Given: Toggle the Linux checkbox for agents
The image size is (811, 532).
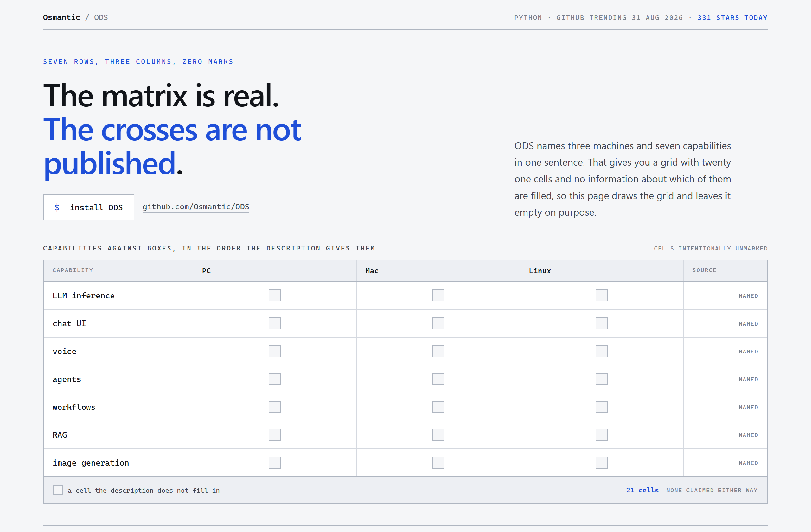Looking at the screenshot, I should pos(601,379).
